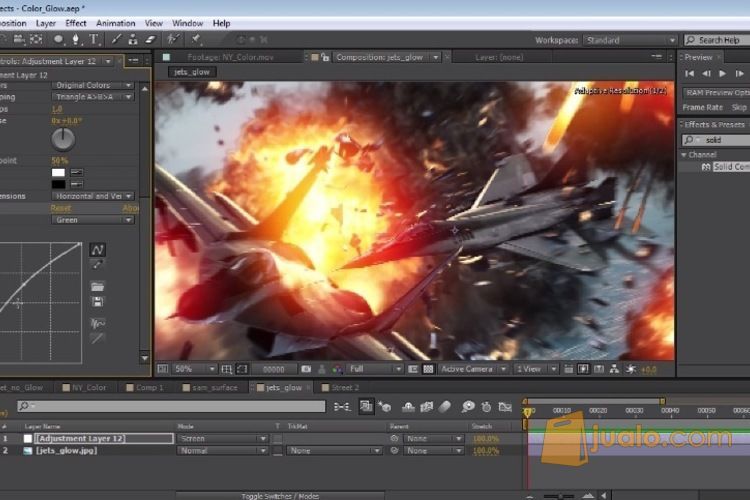Screen dimensions: 750x500
Task: Open the 1 View layout dropdown
Action: point(536,369)
